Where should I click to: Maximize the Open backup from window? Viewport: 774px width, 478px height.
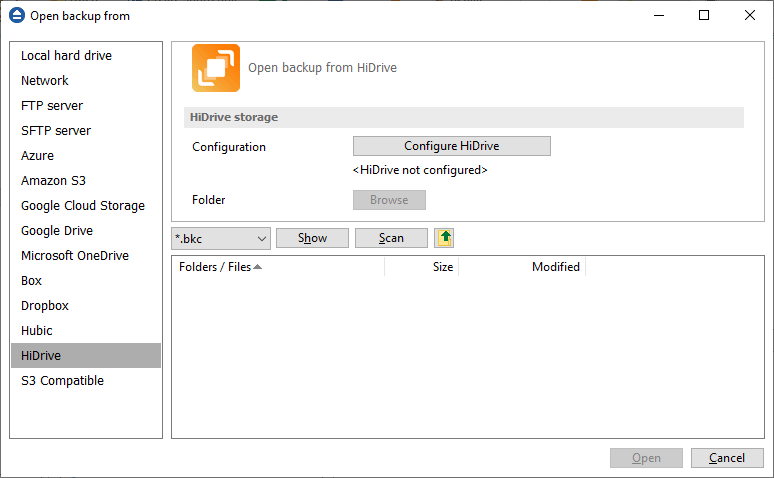pyautogui.click(x=704, y=15)
